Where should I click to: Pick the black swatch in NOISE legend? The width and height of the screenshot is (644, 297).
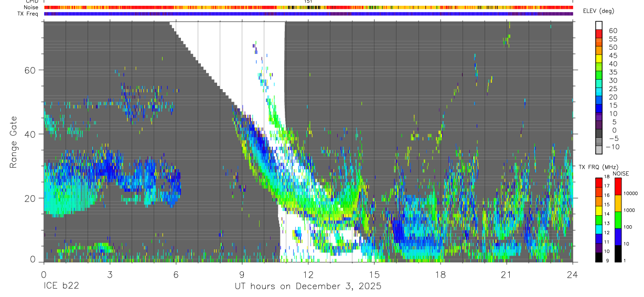[x=618, y=254]
